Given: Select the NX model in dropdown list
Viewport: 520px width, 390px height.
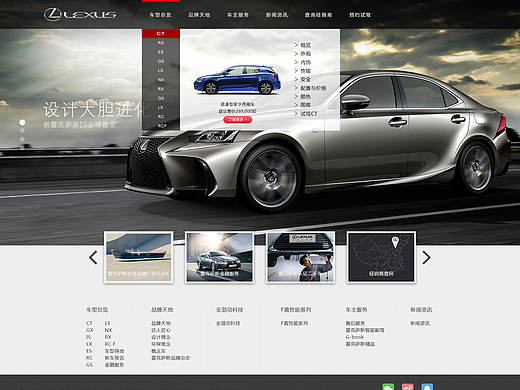Looking at the screenshot, I should click(161, 80).
